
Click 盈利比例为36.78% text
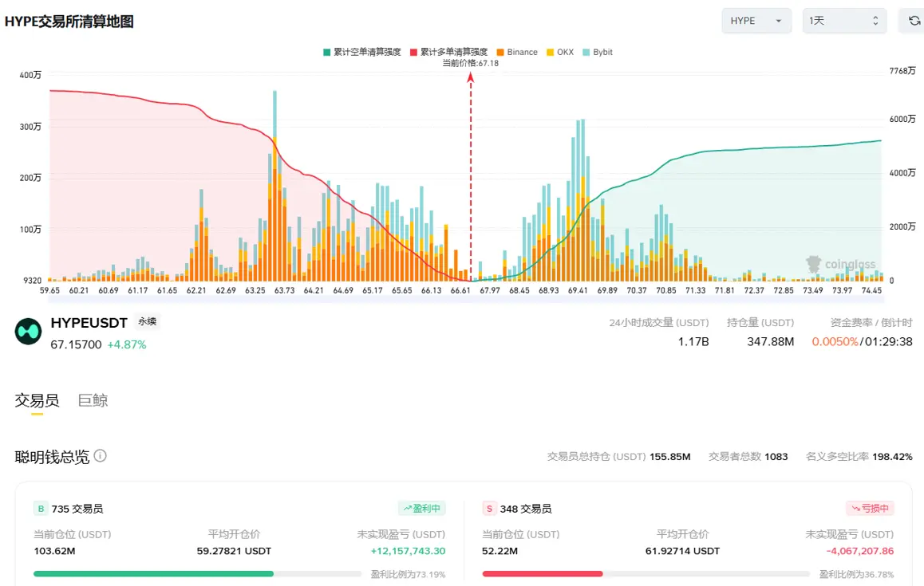856,574
